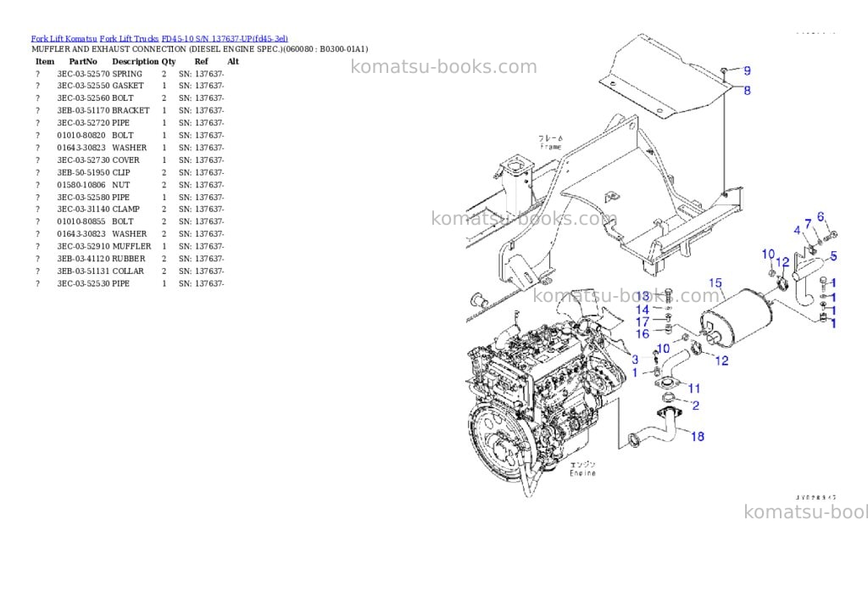Viewport: 868px width, 615px height.
Task: Click callout number 7 in diagram
Action: (808, 224)
